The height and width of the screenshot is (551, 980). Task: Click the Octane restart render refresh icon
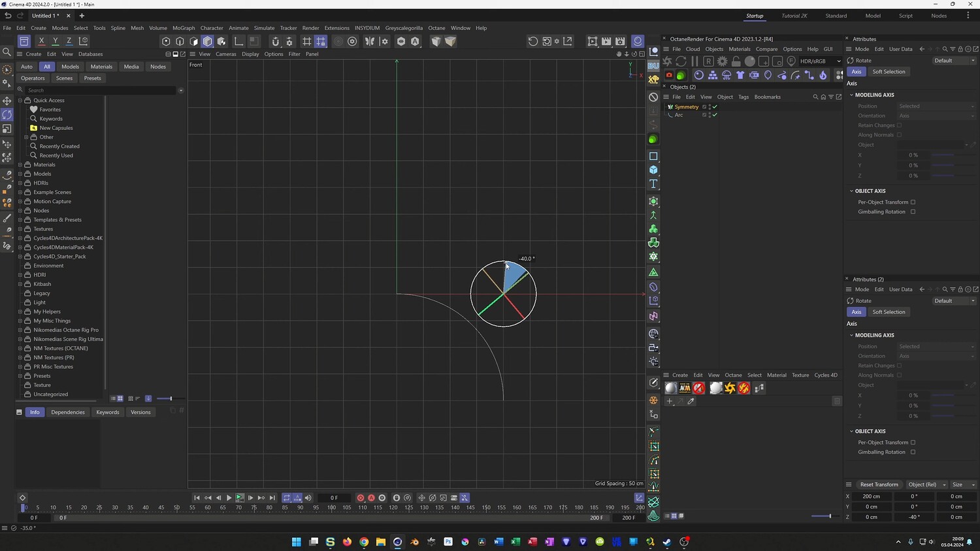coord(681,61)
